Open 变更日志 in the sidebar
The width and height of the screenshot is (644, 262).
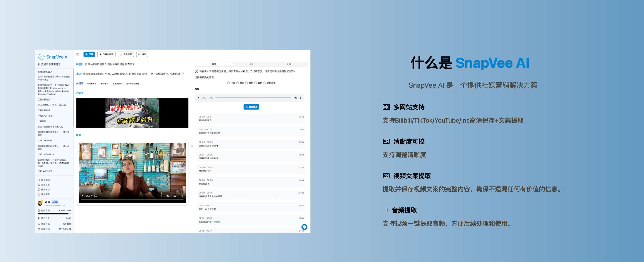click(x=44, y=184)
